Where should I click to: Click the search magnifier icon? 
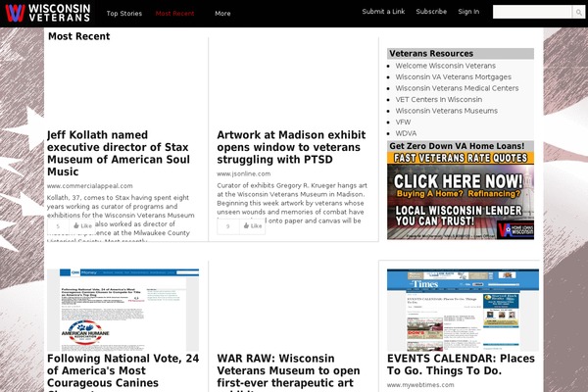(578, 13)
